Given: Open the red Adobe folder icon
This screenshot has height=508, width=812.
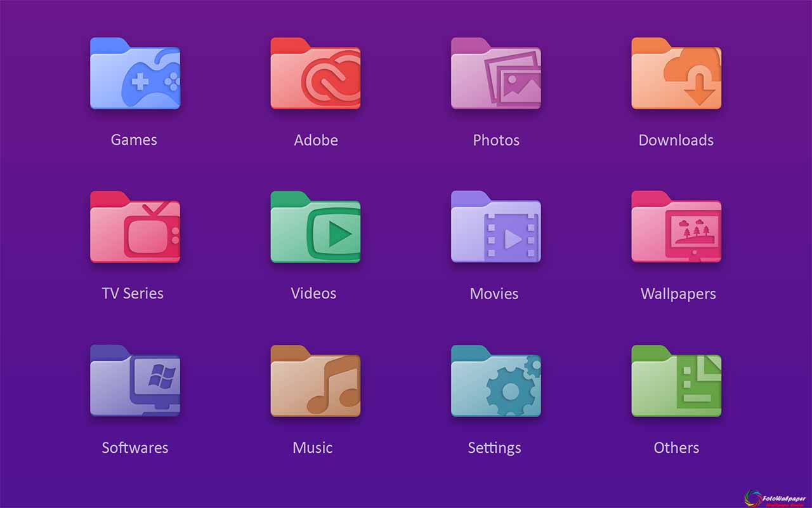Looking at the screenshot, I should (315, 73).
